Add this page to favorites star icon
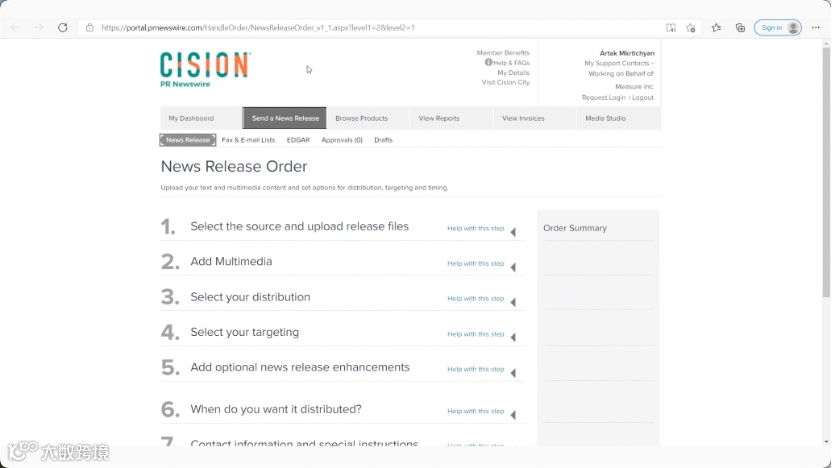832x468 pixels. tap(690, 28)
